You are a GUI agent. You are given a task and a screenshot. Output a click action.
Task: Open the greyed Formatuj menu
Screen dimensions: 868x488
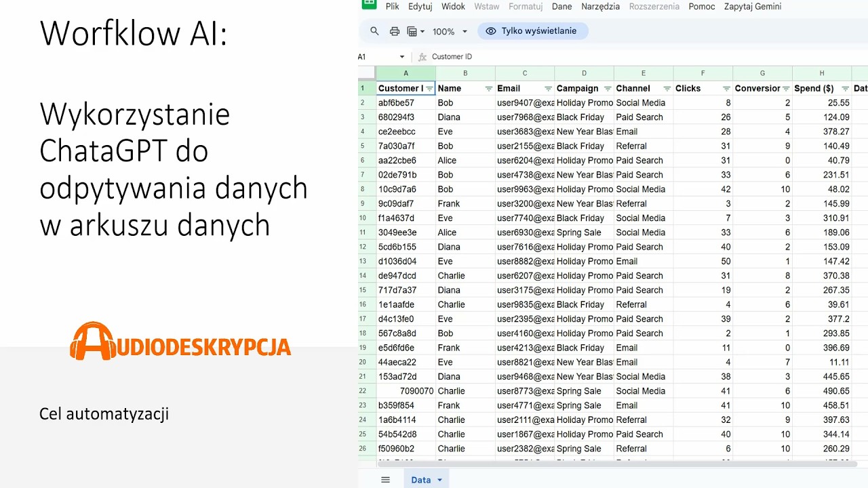click(x=526, y=6)
